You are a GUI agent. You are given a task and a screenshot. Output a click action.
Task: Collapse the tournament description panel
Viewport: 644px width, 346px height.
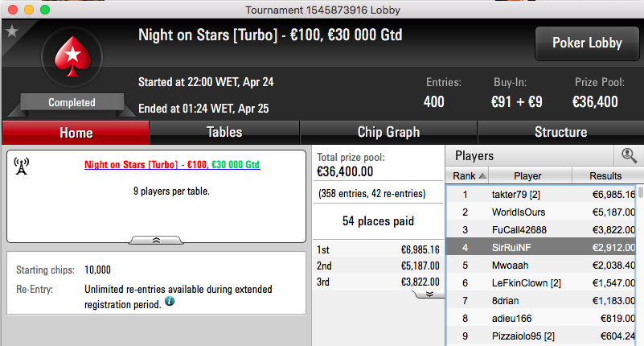click(x=156, y=241)
